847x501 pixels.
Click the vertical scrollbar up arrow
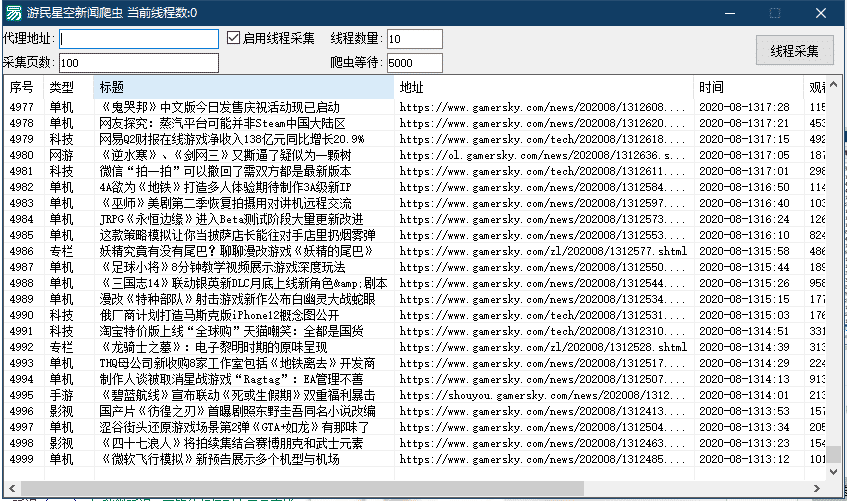click(x=835, y=85)
